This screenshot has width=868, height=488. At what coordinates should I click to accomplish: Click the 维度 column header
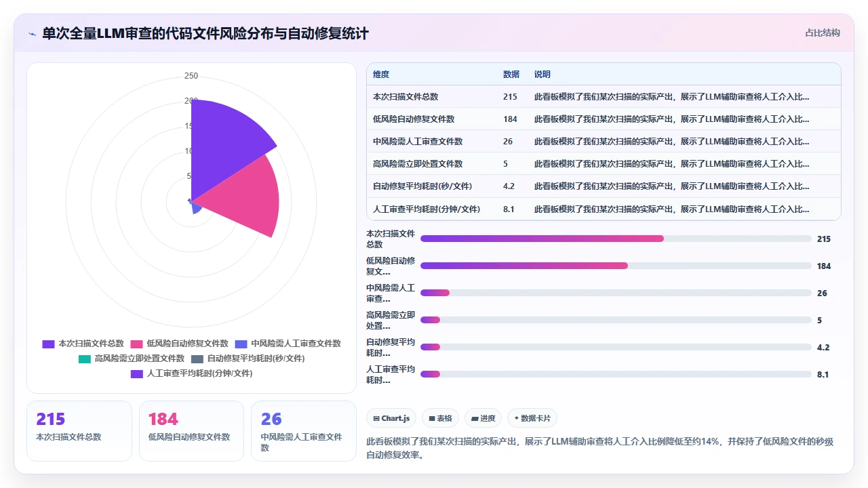pos(381,75)
